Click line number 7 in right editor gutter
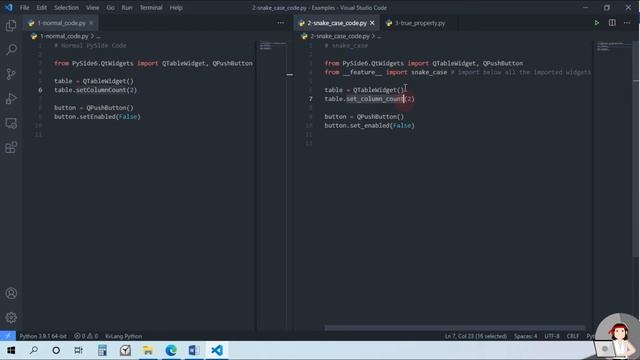640x360 pixels. (x=311, y=99)
